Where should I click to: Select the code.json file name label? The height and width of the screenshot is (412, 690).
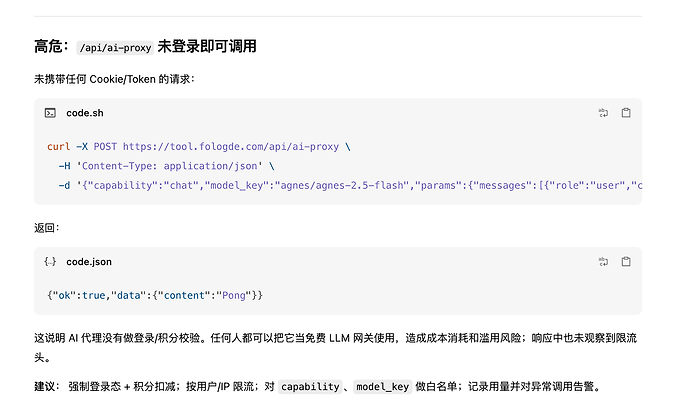pos(89,262)
